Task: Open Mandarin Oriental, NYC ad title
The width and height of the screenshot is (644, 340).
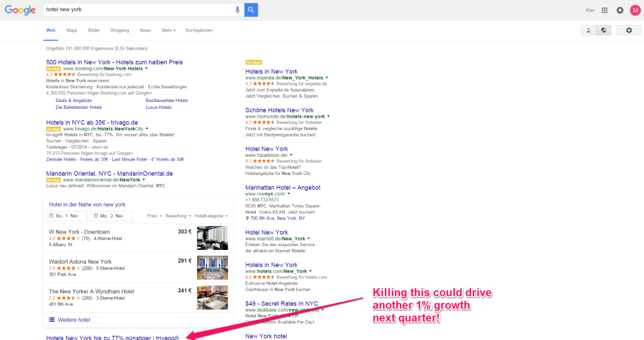Action: point(109,174)
